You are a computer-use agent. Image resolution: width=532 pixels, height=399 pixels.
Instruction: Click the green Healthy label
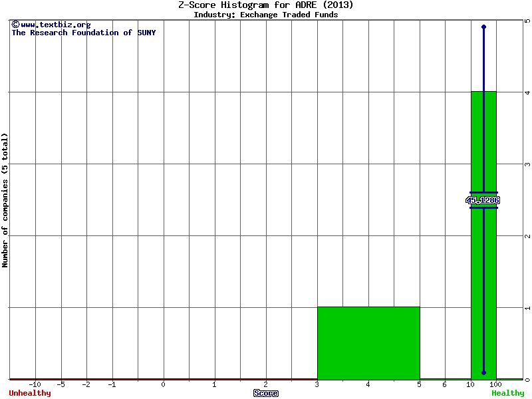508,393
